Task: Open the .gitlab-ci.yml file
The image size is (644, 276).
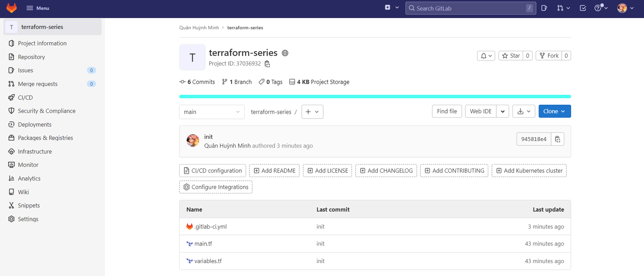Action: click(x=210, y=226)
